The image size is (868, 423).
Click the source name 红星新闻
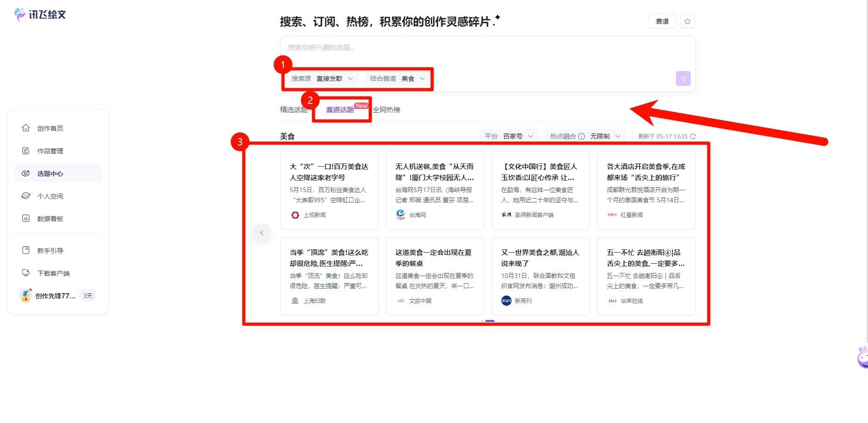point(632,215)
